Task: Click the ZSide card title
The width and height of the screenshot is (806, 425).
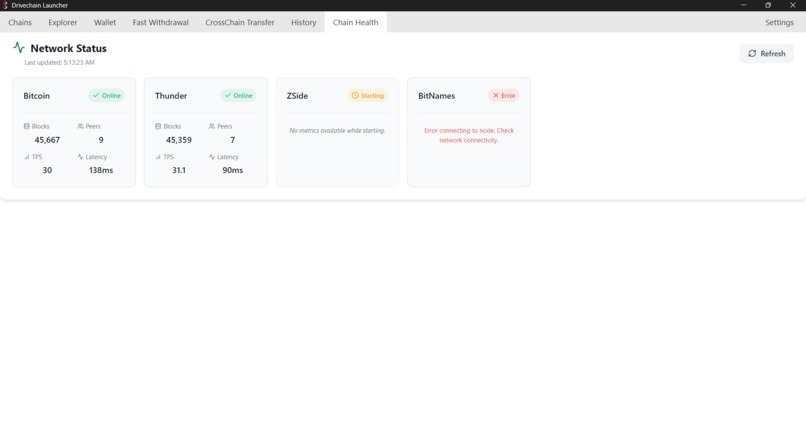Action: click(297, 96)
